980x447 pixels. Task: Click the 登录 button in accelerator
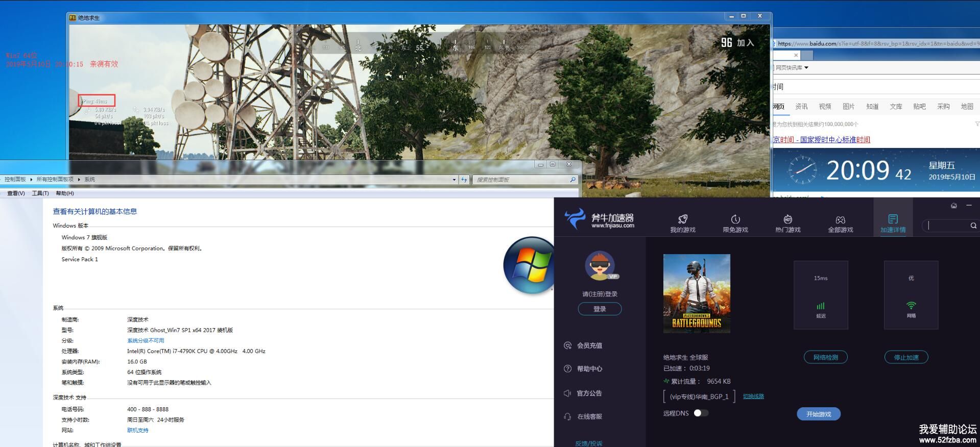pyautogui.click(x=600, y=309)
